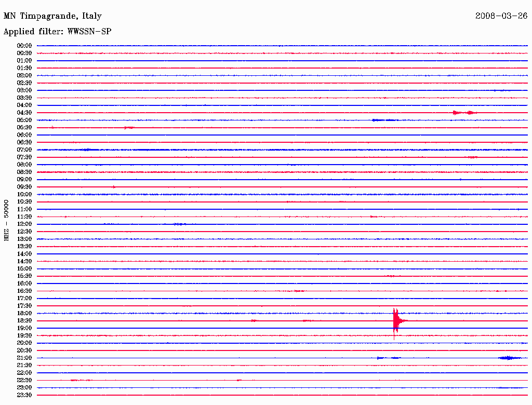The width and height of the screenshot is (532, 405).
Task: Click the 22:00 time label
Action: click(24, 372)
